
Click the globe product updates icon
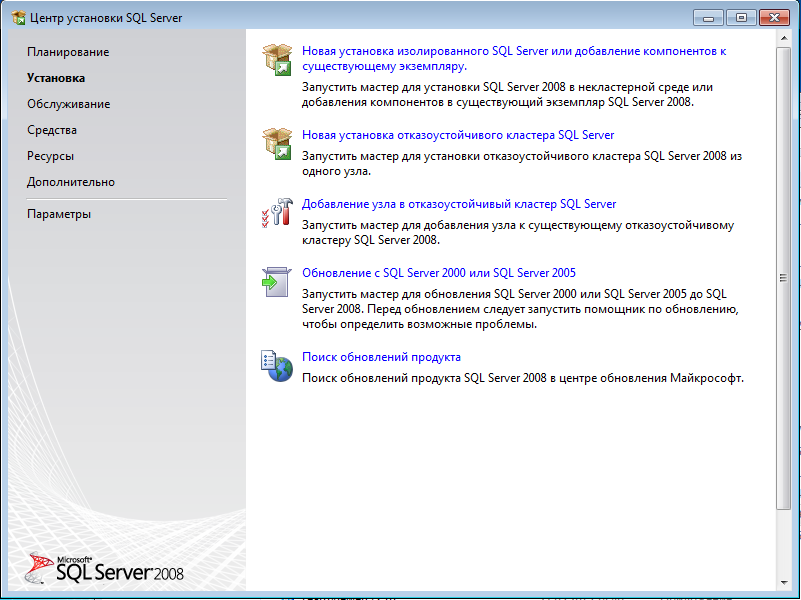click(277, 366)
